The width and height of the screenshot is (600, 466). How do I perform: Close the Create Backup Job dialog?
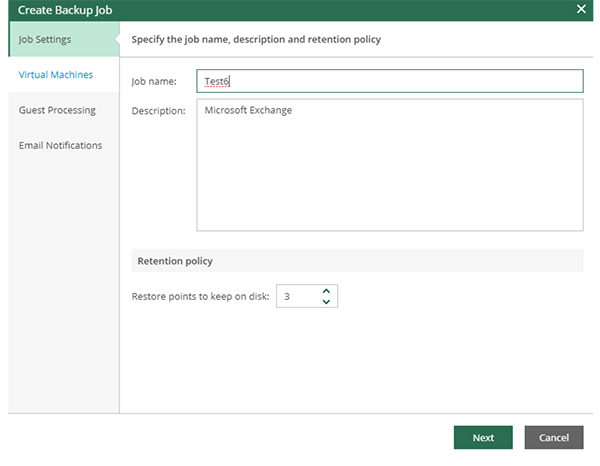tap(581, 9)
